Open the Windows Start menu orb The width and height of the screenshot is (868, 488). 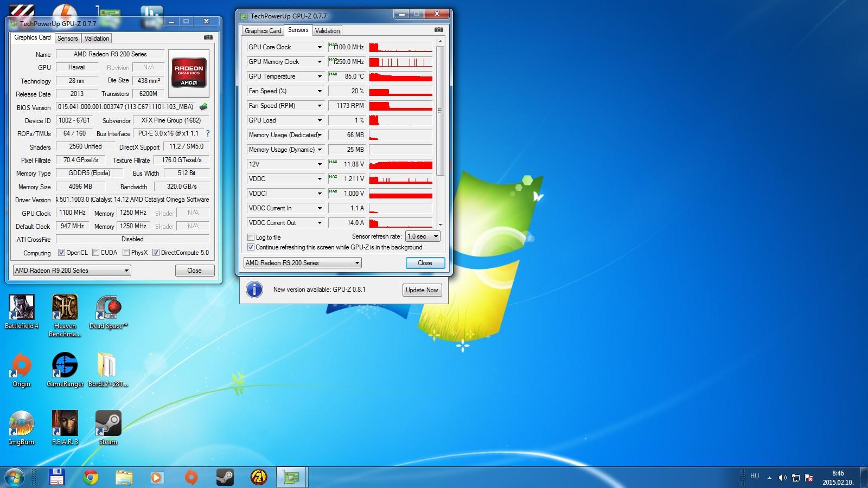point(15,477)
